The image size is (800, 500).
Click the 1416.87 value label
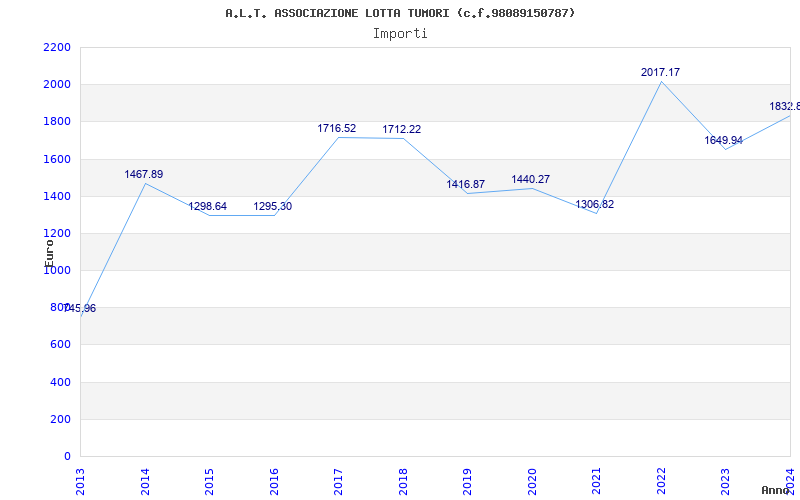(465, 185)
